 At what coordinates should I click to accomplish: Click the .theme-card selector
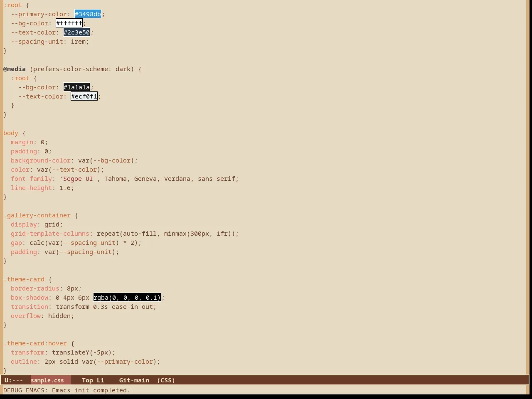pos(24,279)
